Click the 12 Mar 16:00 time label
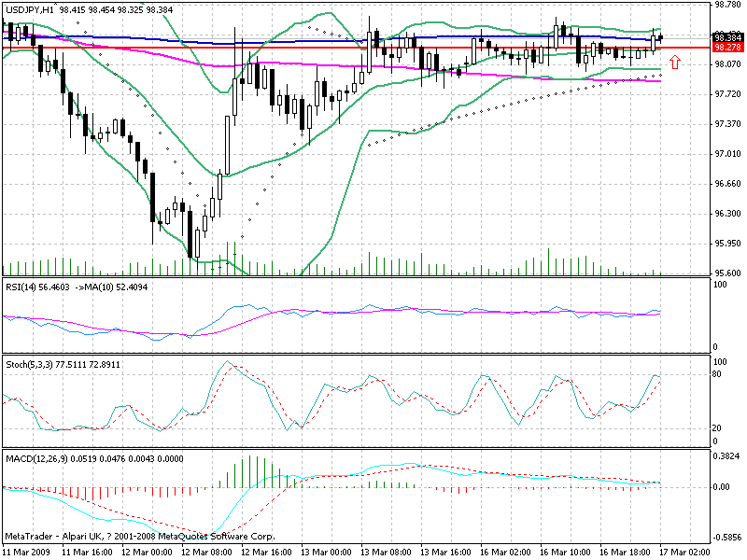This screenshot has width=747, height=560. pyautogui.click(x=266, y=552)
